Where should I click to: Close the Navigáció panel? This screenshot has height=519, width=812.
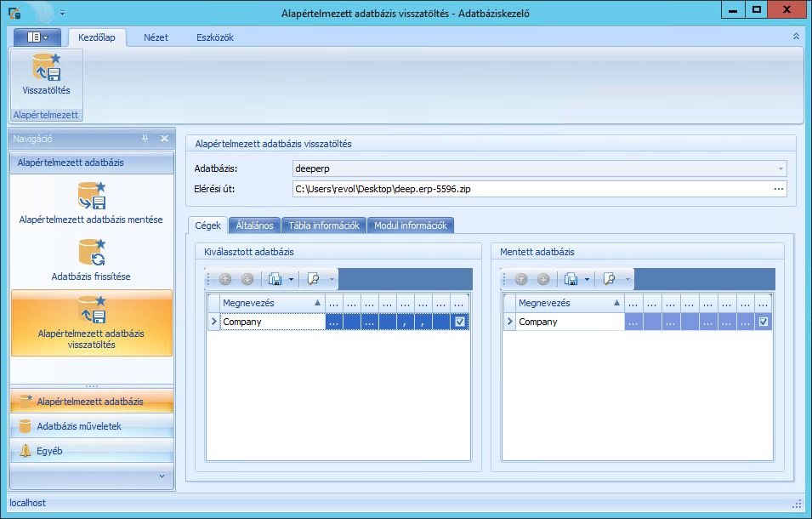(164, 139)
